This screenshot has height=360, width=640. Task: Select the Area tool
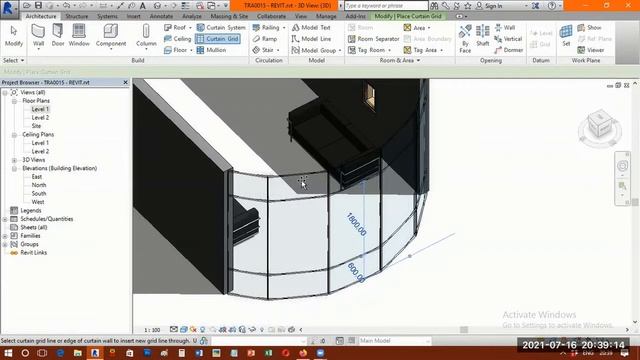[414, 27]
